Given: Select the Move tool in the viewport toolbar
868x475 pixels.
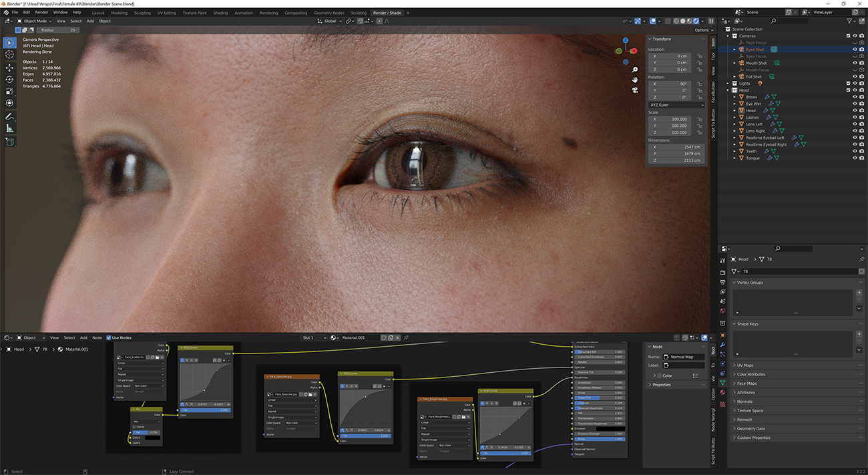Looking at the screenshot, I should pos(9,67).
